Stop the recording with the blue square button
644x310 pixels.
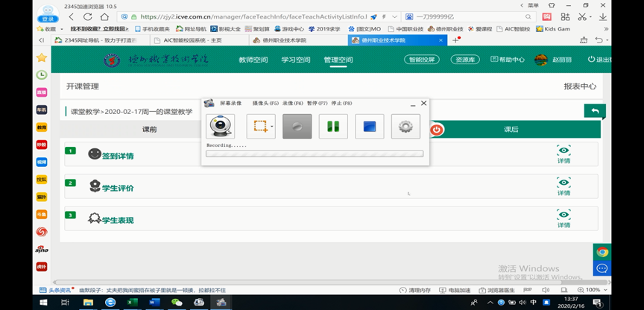pyautogui.click(x=370, y=127)
